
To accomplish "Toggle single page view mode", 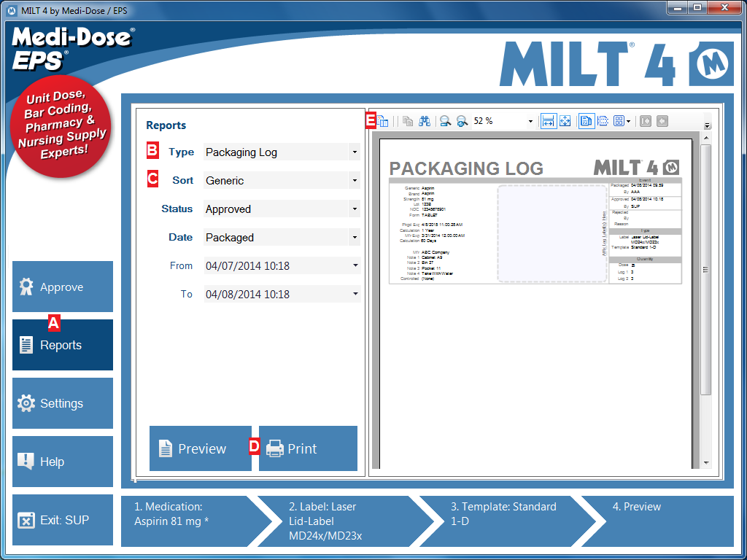I will 587,122.
